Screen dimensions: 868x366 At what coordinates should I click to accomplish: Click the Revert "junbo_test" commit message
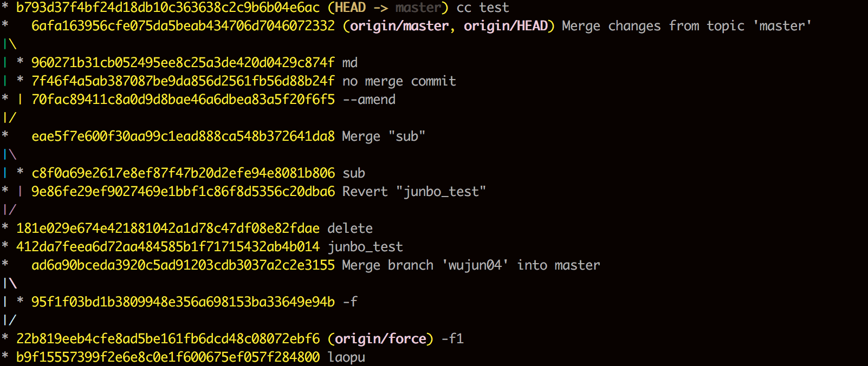tap(414, 192)
